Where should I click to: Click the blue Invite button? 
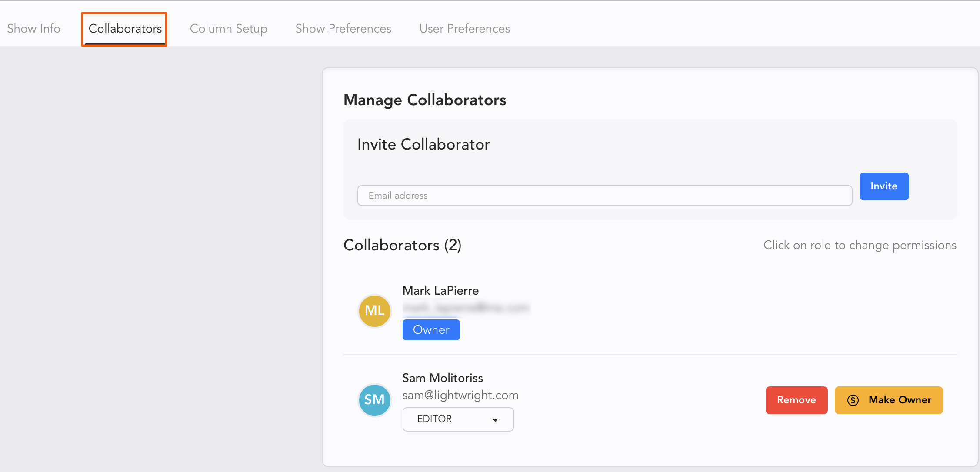884,186
